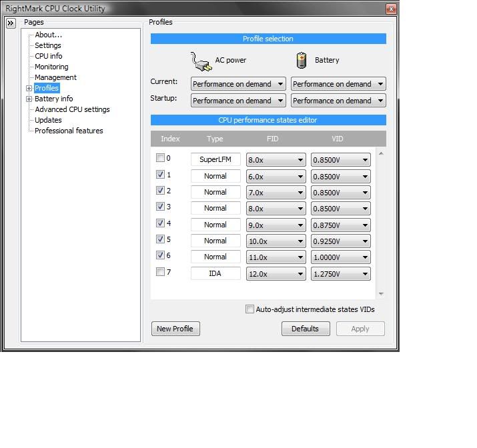
Task: Open the 7.0x FID dropdown
Action: pos(276,193)
